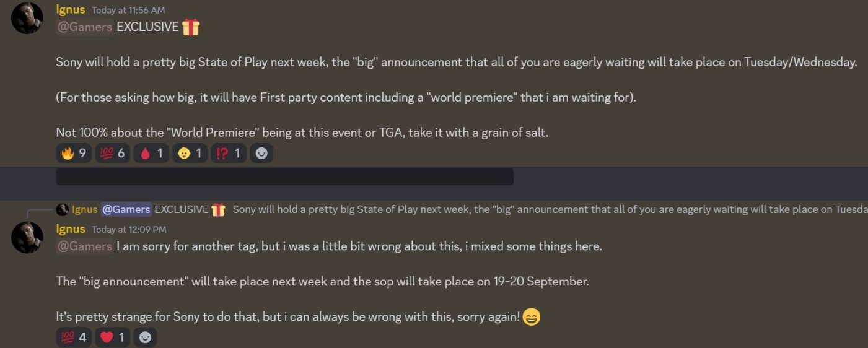Toggle the baby face reaction
This screenshot has width=868, height=348.
pyautogui.click(x=190, y=154)
